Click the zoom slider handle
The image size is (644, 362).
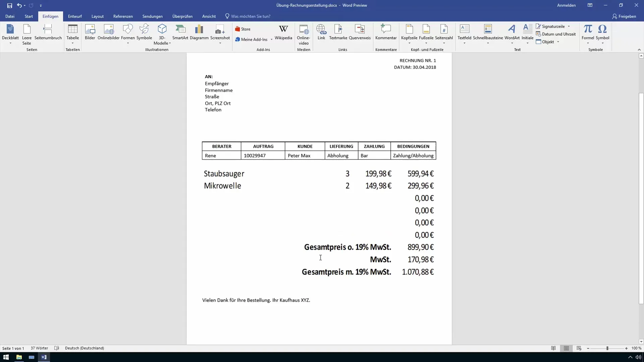click(607, 349)
